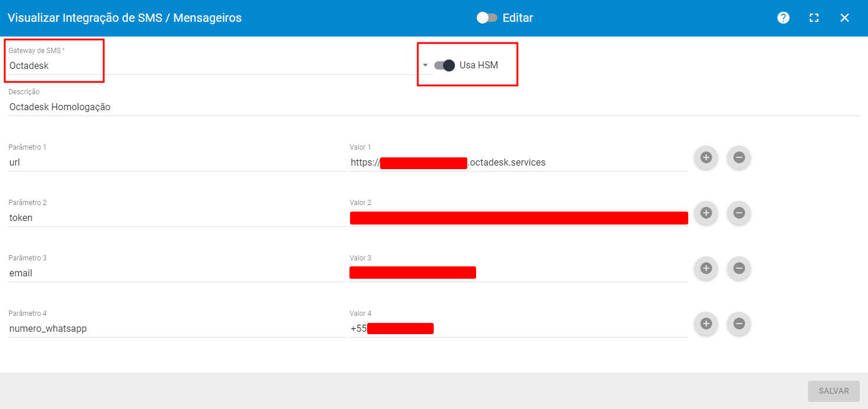Open the Gateway de SMS dropdown arrow

pyautogui.click(x=425, y=65)
